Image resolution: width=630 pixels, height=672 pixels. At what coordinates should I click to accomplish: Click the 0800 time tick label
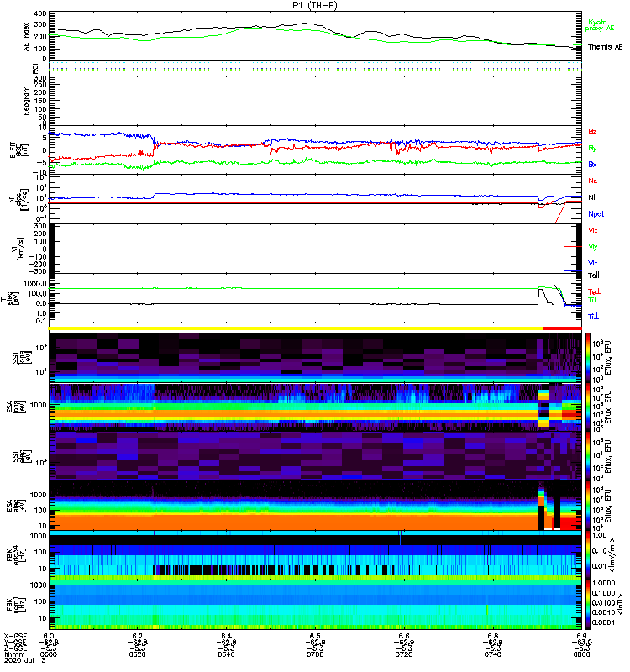pyautogui.click(x=581, y=654)
